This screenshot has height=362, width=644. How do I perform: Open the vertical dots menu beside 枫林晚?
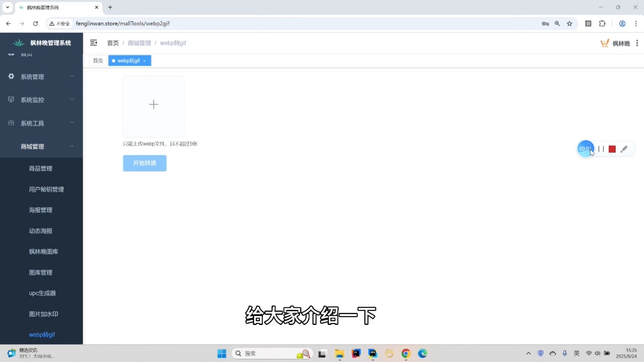tap(637, 43)
